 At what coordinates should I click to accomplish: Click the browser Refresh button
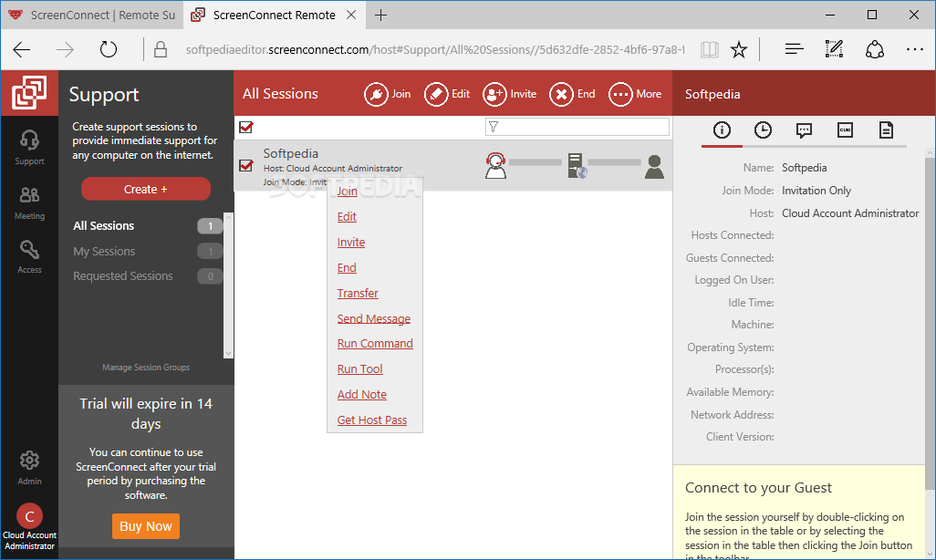coord(108,49)
